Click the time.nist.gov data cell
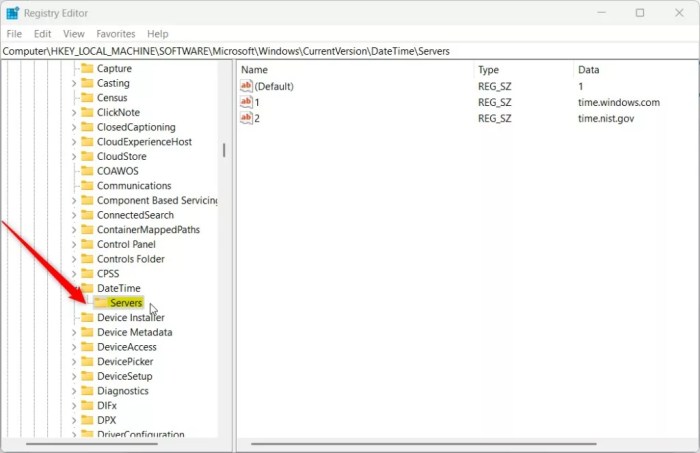This screenshot has width=700, height=453. click(606, 118)
